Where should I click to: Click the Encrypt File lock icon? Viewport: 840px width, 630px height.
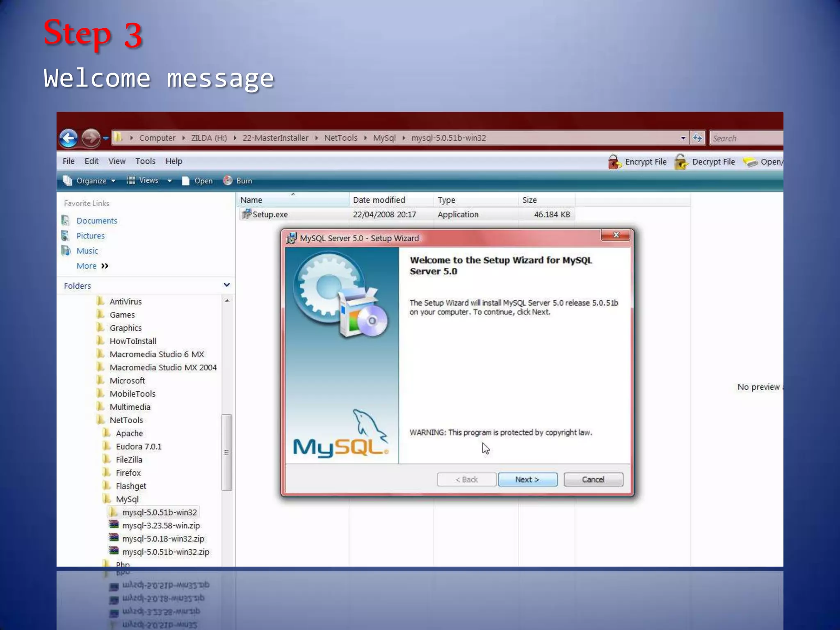coord(614,162)
